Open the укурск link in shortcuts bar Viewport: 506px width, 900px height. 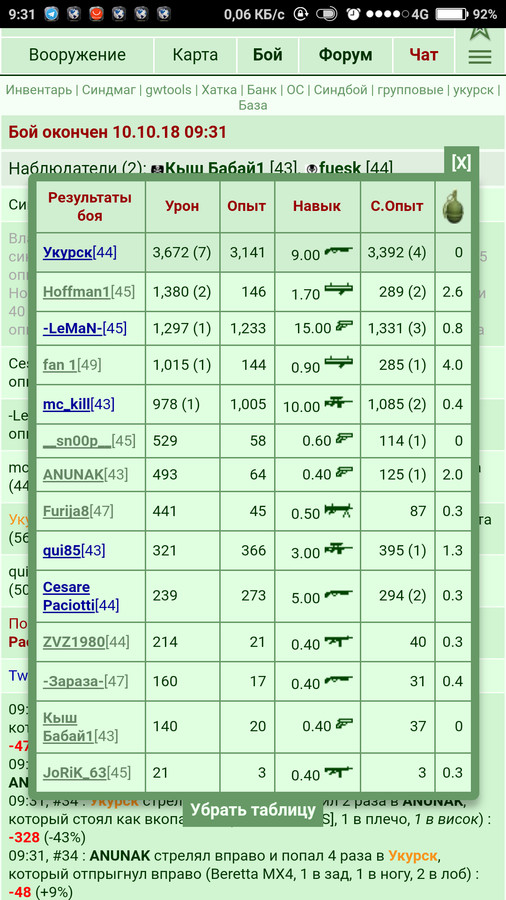pos(473,90)
